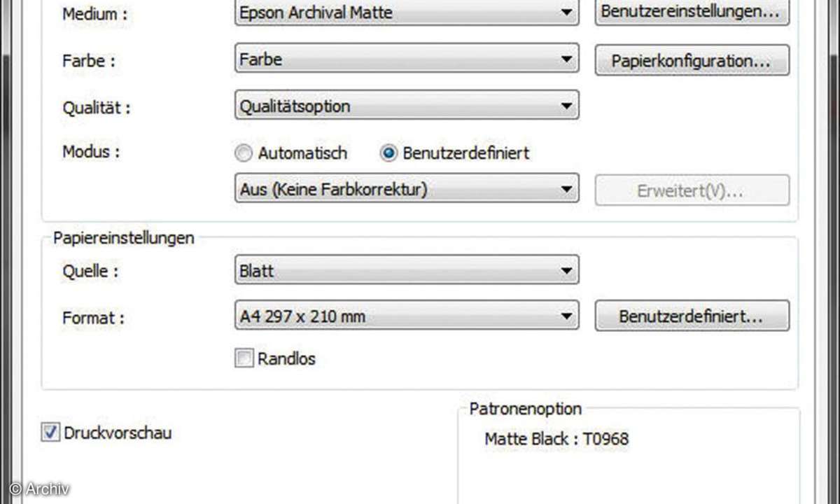The width and height of the screenshot is (840, 504).
Task: Expand the Qualität dropdown showing Qualitätsoption
Action: click(407, 106)
